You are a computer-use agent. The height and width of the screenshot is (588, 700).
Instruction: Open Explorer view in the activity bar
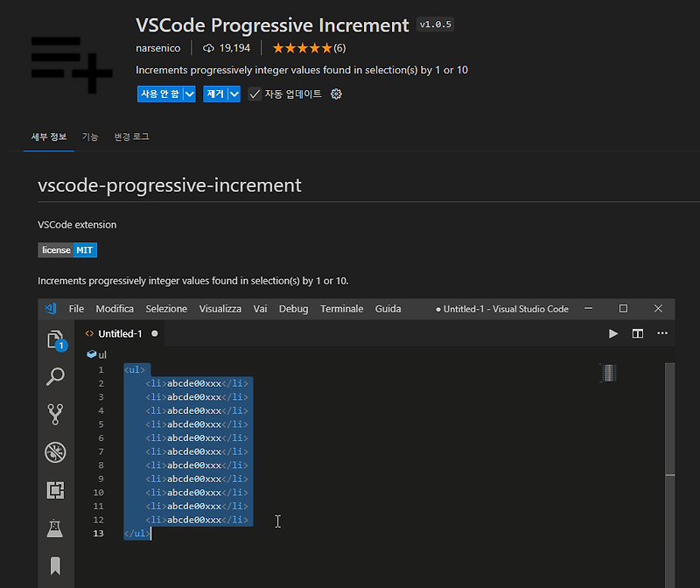(56, 339)
